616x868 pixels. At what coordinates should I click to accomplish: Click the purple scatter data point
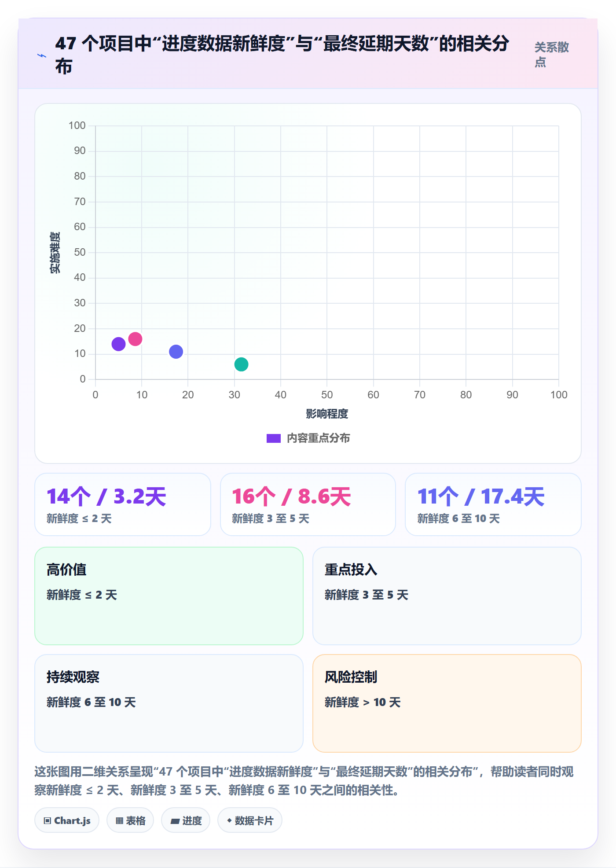(118, 344)
